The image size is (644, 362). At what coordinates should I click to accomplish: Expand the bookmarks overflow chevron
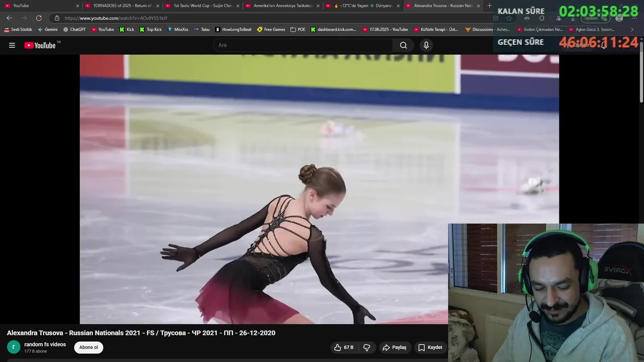coord(632,30)
